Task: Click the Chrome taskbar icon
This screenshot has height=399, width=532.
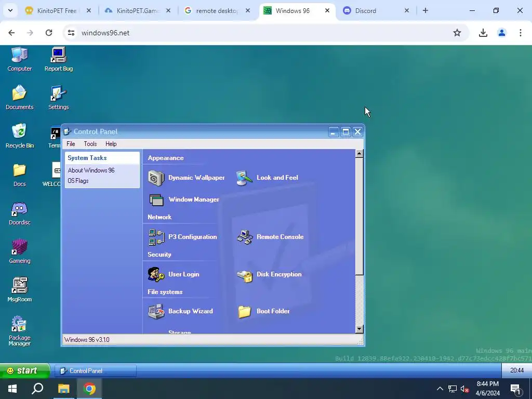Action: pos(89,389)
